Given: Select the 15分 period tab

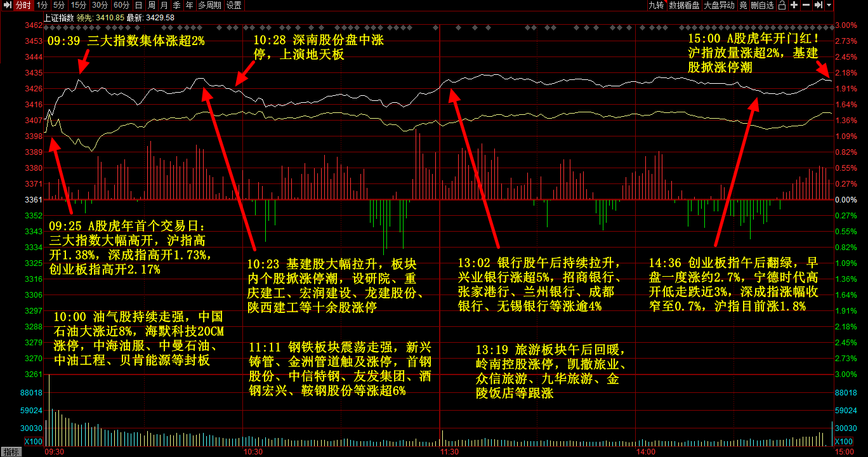Looking at the screenshot, I should (x=78, y=5).
